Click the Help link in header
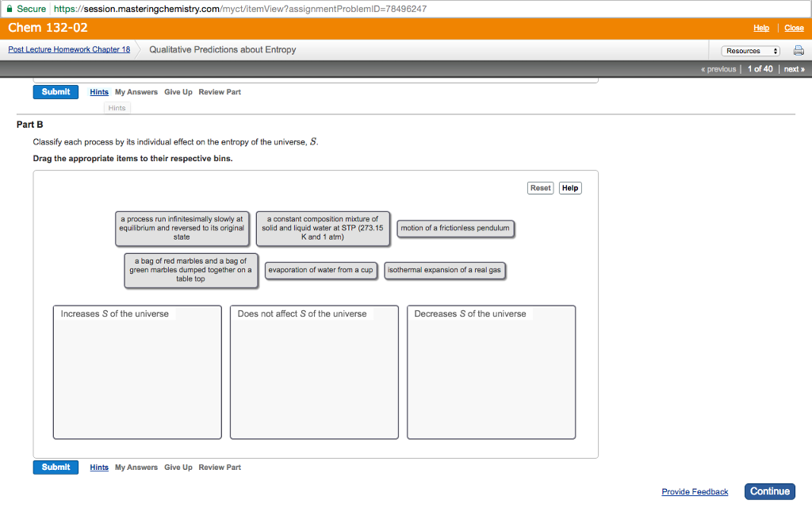Viewport: 812px width, 508px height. 761,28
